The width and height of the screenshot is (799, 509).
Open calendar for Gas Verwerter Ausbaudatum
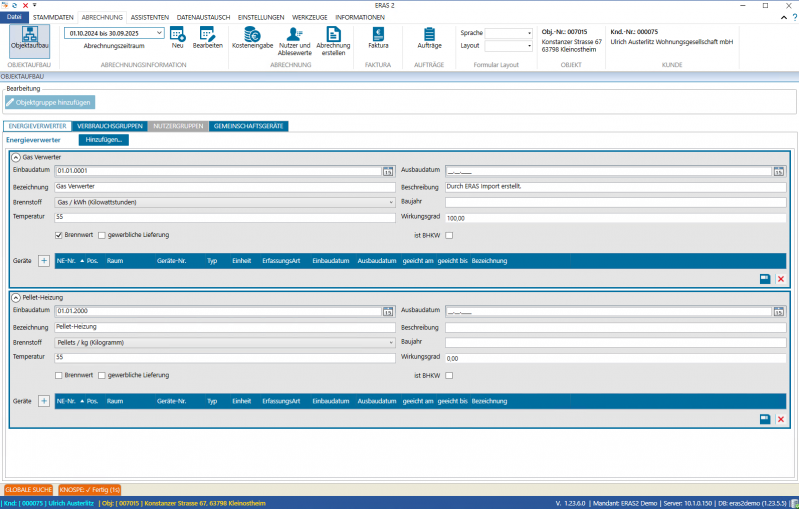tap(779, 172)
